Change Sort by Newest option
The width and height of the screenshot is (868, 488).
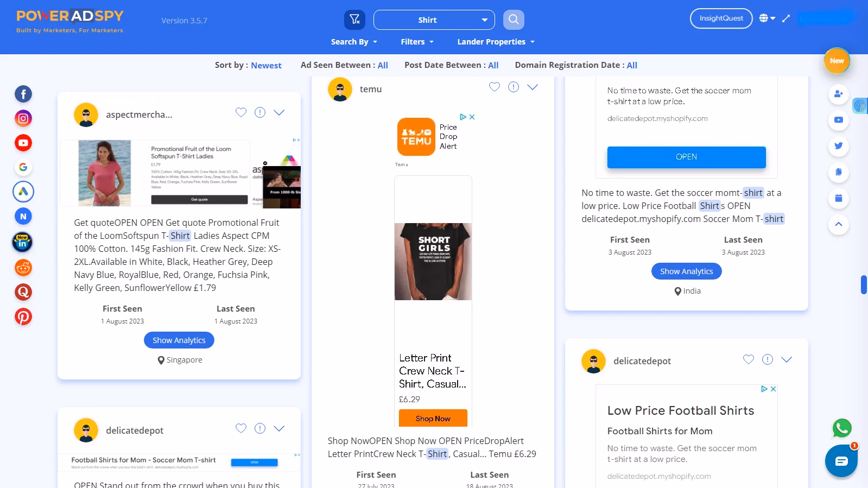[266, 66]
